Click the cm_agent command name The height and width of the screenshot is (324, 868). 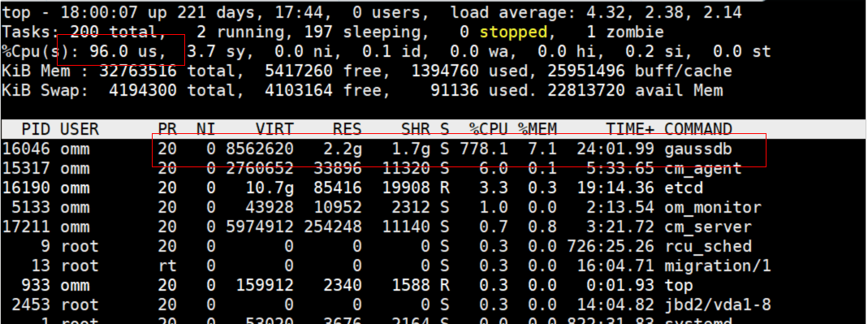click(703, 168)
